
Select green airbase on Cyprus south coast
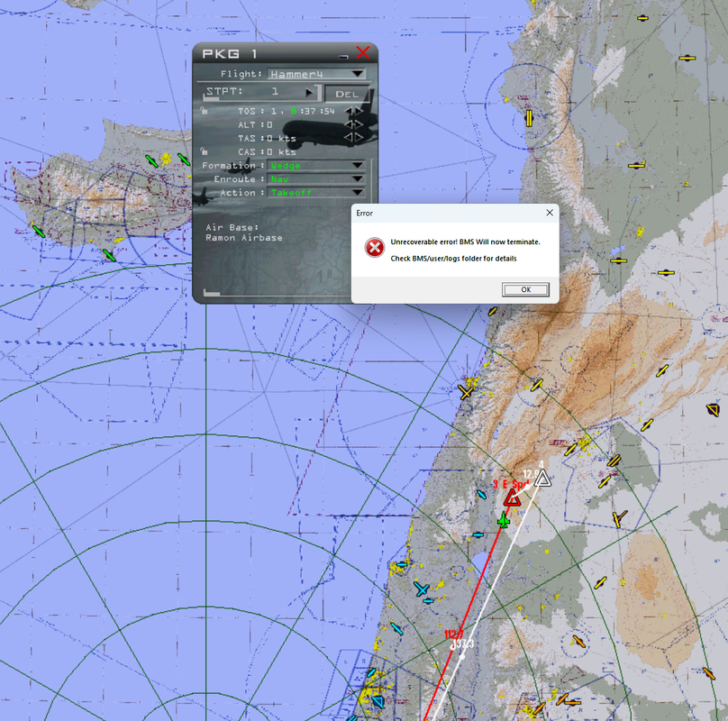point(109,255)
